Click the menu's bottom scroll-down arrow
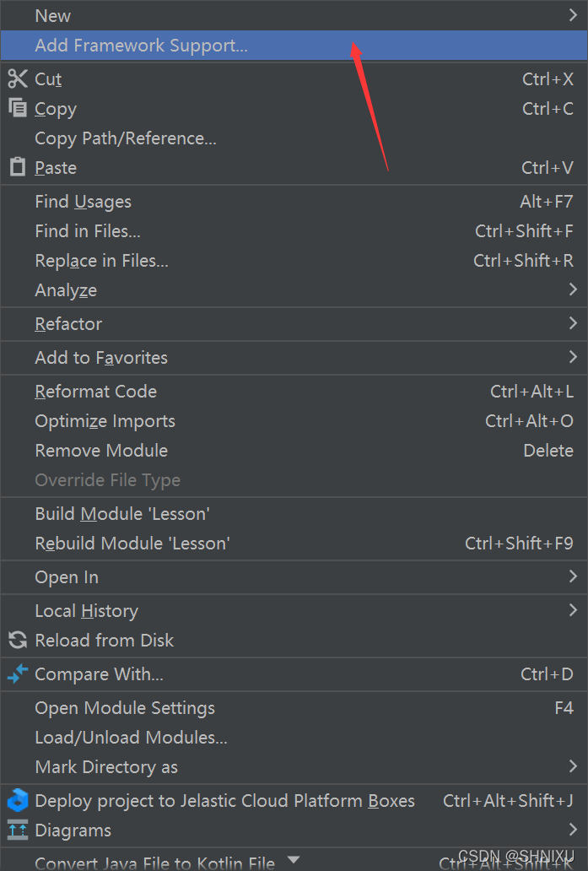The height and width of the screenshot is (871, 588). (x=294, y=860)
